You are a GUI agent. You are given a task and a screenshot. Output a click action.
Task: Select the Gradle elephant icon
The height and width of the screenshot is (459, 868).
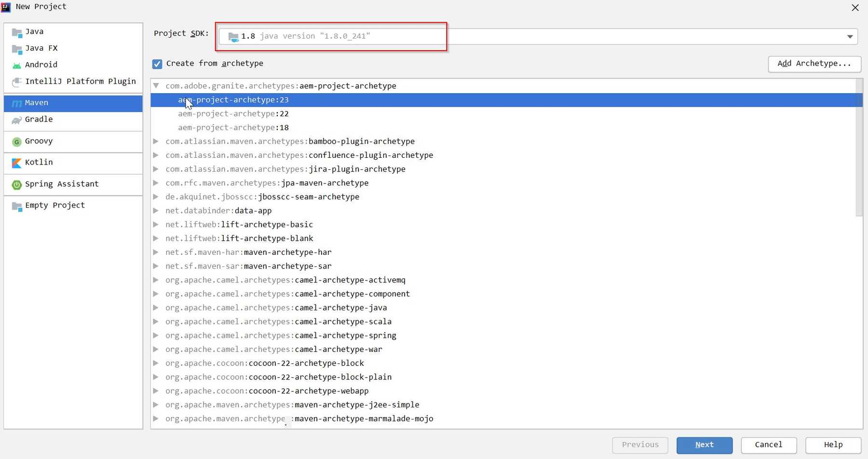(16, 119)
